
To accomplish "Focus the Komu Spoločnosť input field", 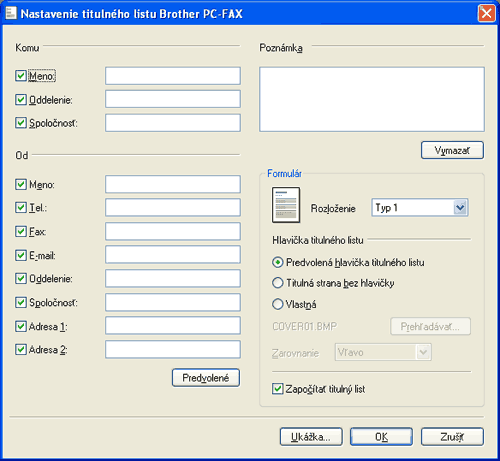I will 173,123.
